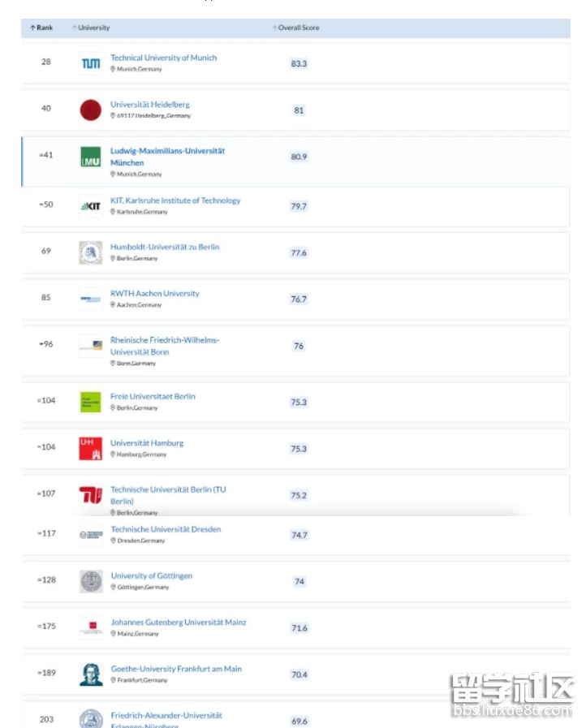Select the 76.7 overall score value
The image size is (586, 728).
299,299
